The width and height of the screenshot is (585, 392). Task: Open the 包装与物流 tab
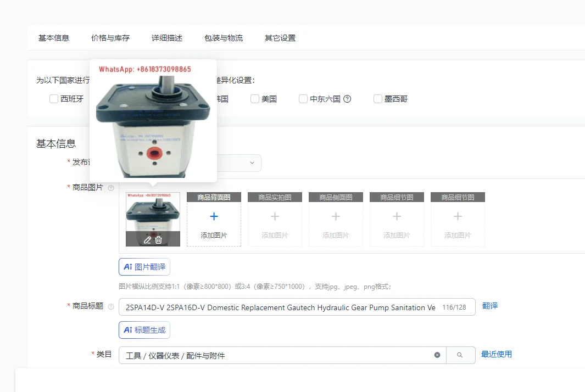pyautogui.click(x=223, y=37)
